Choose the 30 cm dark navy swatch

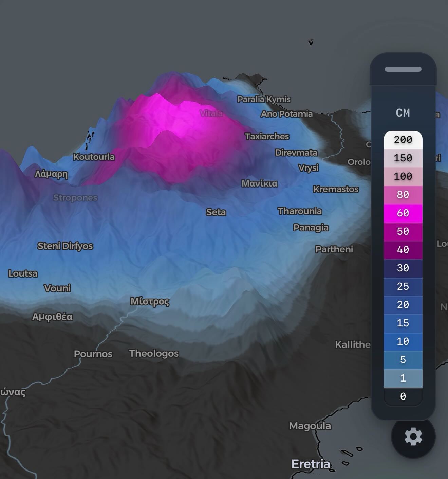(x=403, y=268)
